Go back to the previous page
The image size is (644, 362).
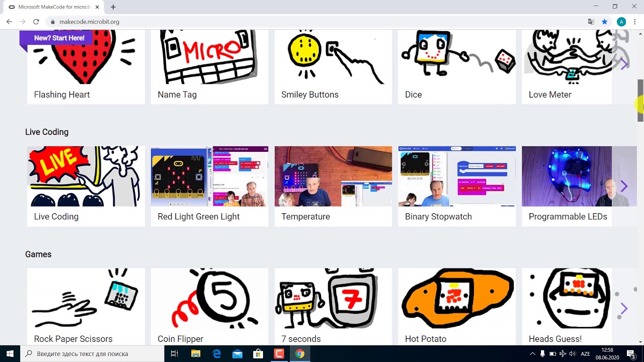pos(9,22)
